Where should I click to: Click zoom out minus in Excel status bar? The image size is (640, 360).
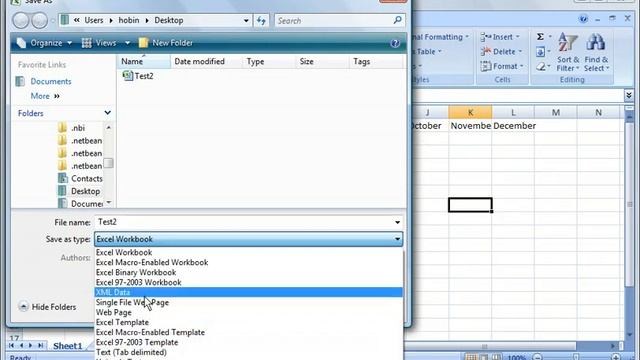click(538, 357)
